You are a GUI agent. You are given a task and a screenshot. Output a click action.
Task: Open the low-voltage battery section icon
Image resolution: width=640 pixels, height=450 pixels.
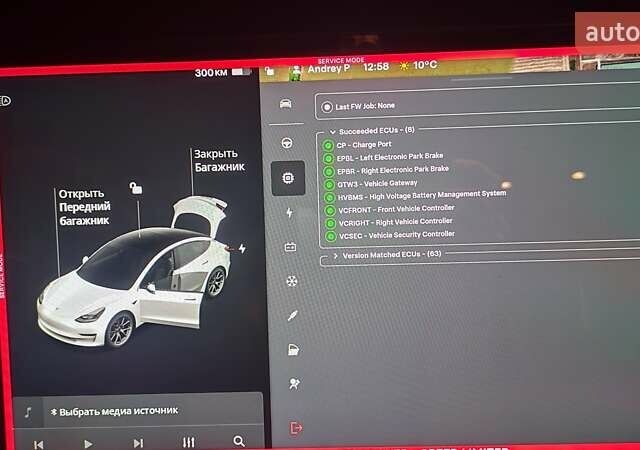(290, 247)
